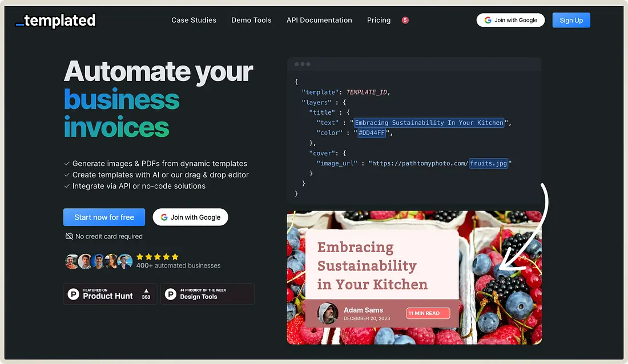Screen dimensions: 628x364
Task: Click the No credit card required text
Action: click(109, 236)
